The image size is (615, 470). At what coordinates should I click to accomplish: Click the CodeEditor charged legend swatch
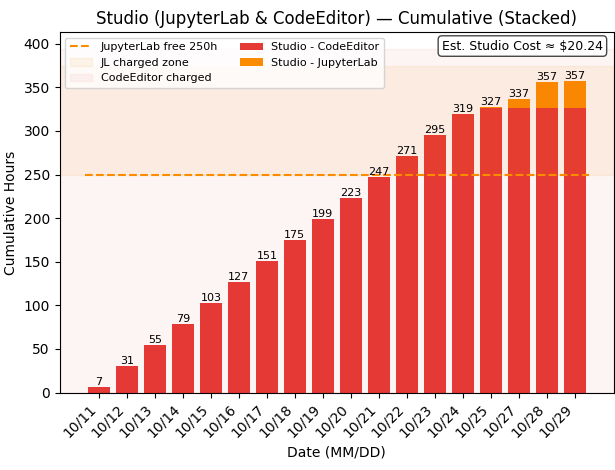[82, 77]
